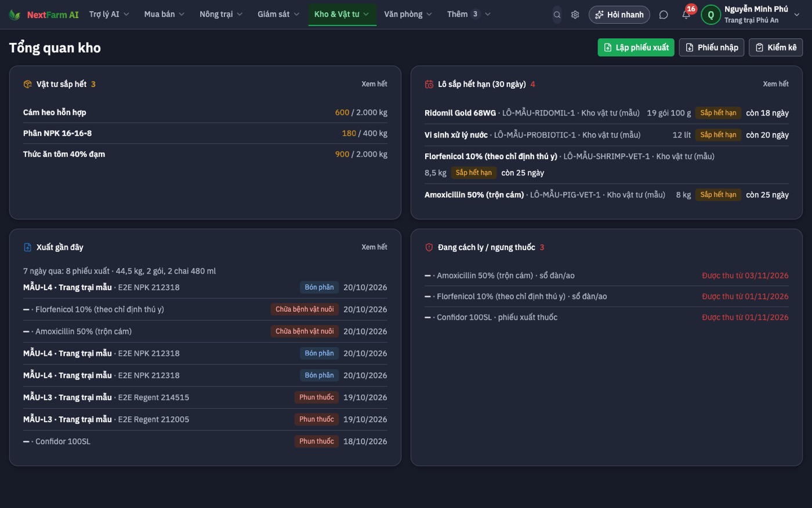Open the Confidor 100SL phiếu xuất thuốc row
This screenshot has width=812, height=508.
pyautogui.click(x=607, y=318)
